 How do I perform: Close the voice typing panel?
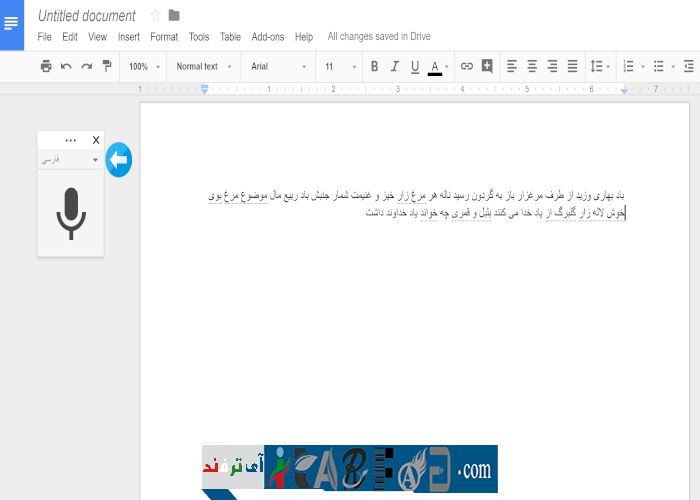point(96,140)
